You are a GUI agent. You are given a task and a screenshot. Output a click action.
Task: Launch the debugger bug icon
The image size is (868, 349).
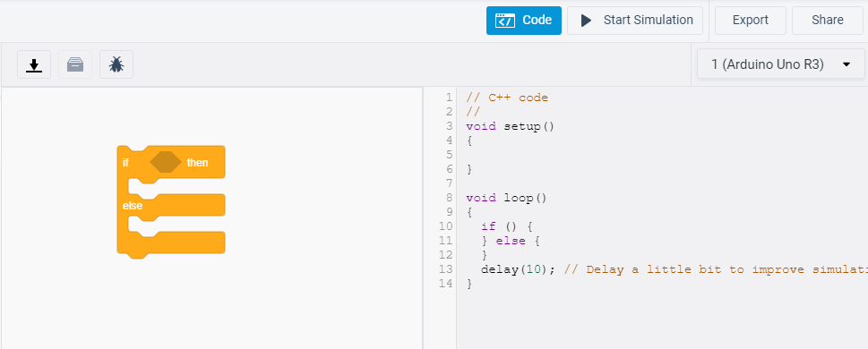coord(116,64)
